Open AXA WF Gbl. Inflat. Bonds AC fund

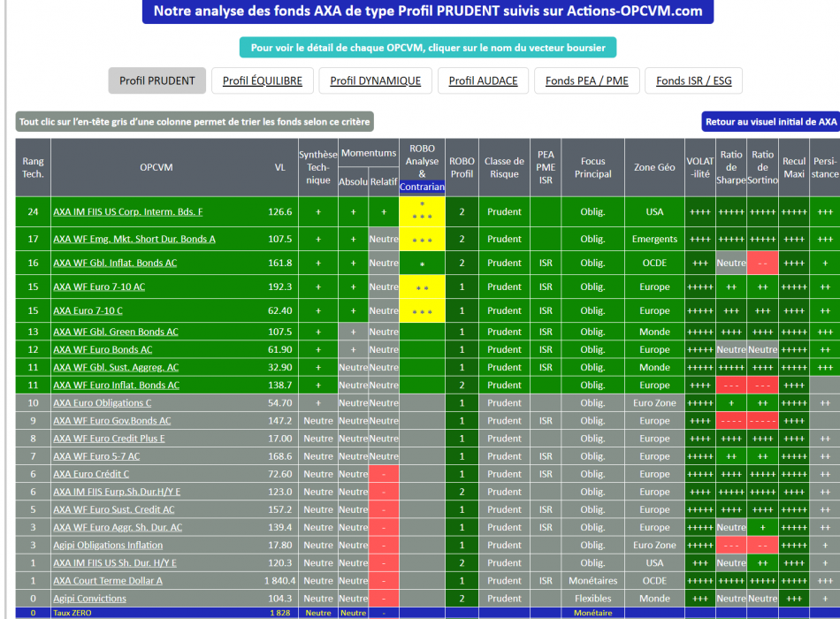point(115,263)
